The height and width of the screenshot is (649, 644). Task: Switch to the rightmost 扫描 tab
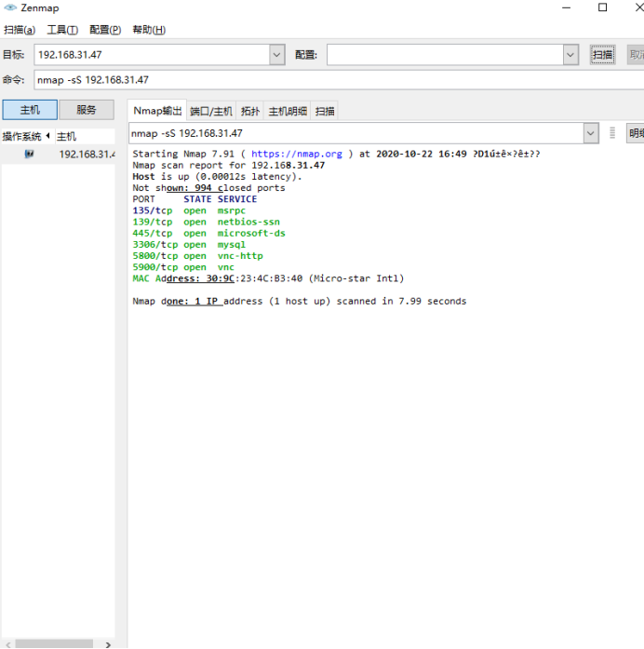[325, 111]
